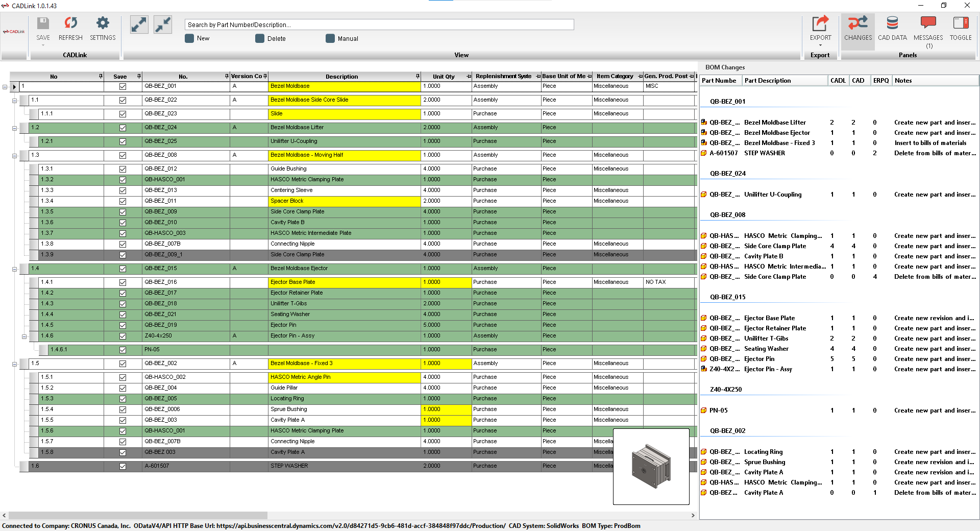Viewport: 980px width, 531px height.
Task: Click pin icon in Replenishment System header
Action: point(538,76)
